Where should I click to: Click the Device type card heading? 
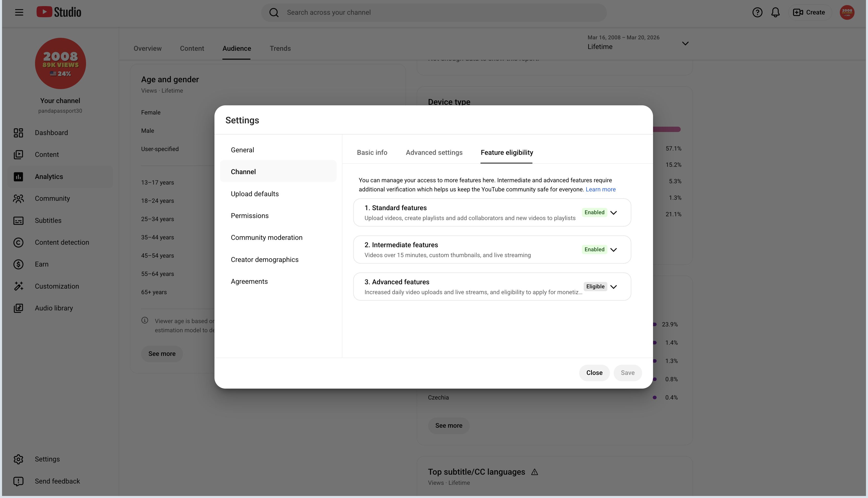(449, 102)
